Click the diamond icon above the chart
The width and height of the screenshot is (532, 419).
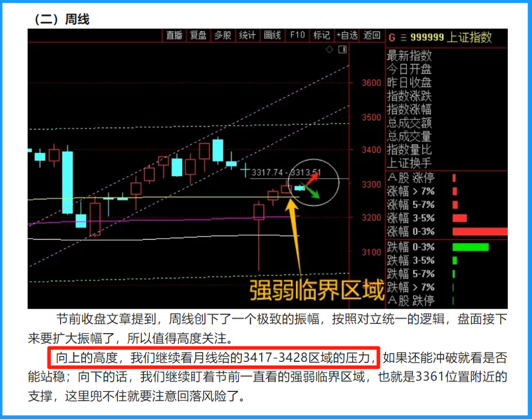click(x=330, y=50)
